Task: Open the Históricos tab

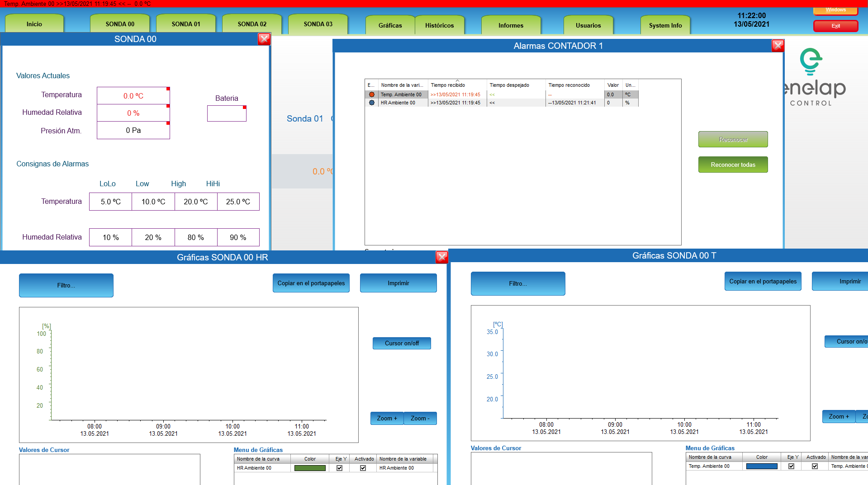Action: 439,25
